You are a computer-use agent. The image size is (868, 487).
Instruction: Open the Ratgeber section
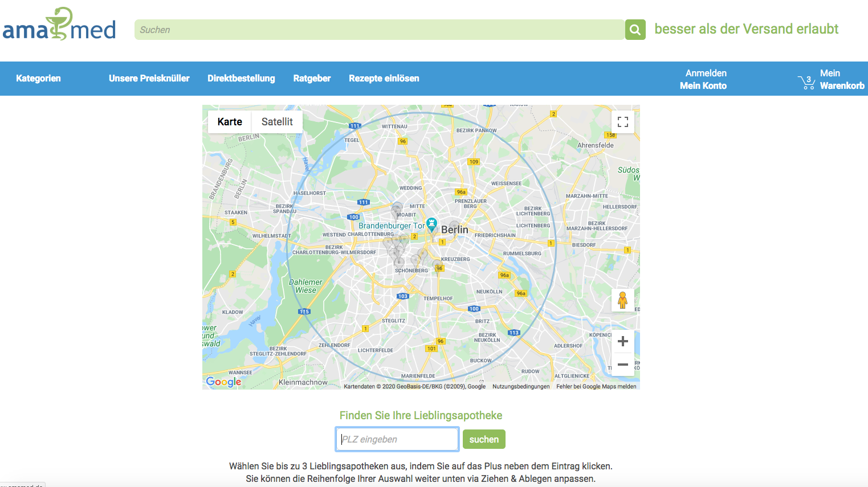tap(312, 79)
